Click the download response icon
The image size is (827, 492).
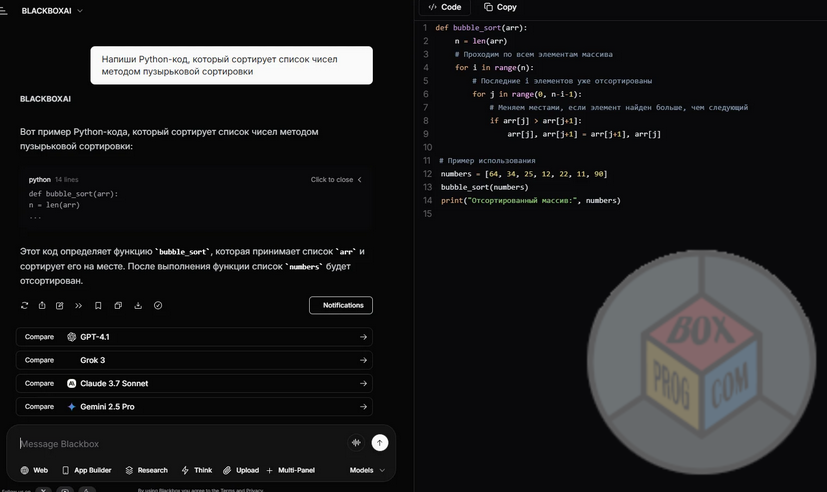click(x=138, y=306)
